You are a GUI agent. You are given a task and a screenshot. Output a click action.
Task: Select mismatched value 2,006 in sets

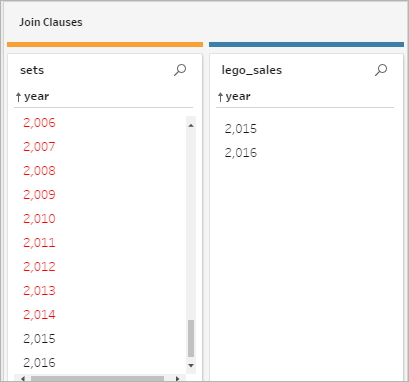pos(39,123)
